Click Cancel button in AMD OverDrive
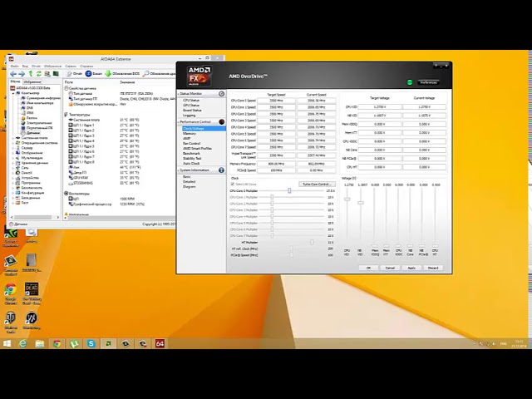Image resolution: width=532 pixels, height=399 pixels. pos(390,268)
